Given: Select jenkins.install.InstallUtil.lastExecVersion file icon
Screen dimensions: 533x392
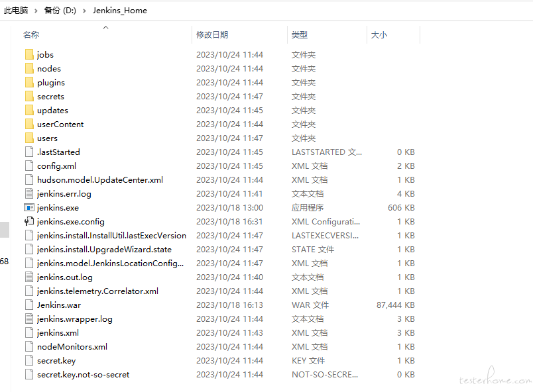Looking at the screenshot, I should coord(29,236).
